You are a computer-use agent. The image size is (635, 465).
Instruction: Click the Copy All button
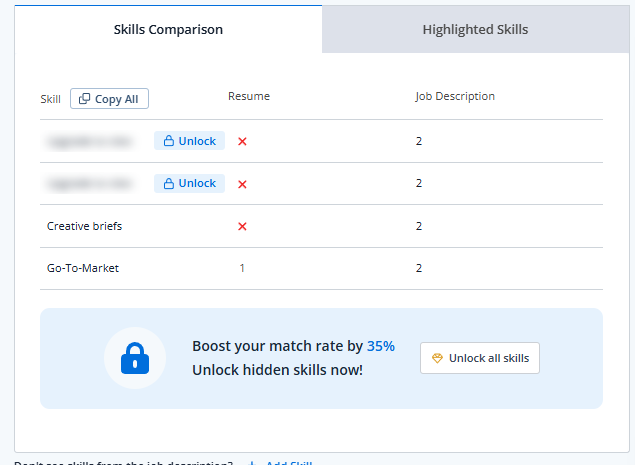(109, 99)
